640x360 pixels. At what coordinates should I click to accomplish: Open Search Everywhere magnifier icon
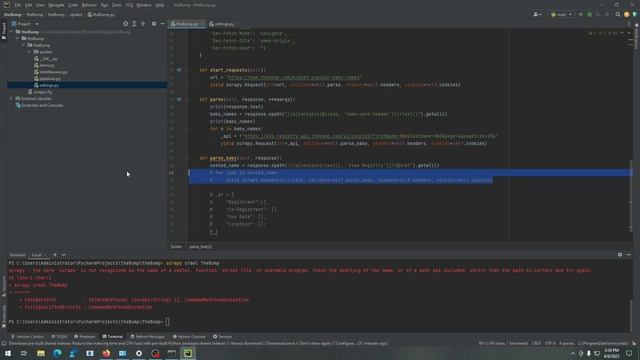coord(618,14)
